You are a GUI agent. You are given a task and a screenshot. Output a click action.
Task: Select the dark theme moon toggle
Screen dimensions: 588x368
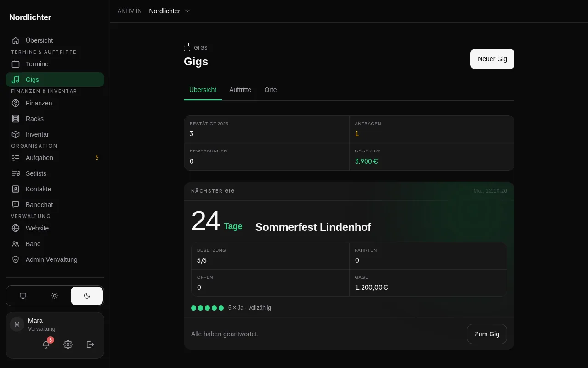(x=87, y=296)
